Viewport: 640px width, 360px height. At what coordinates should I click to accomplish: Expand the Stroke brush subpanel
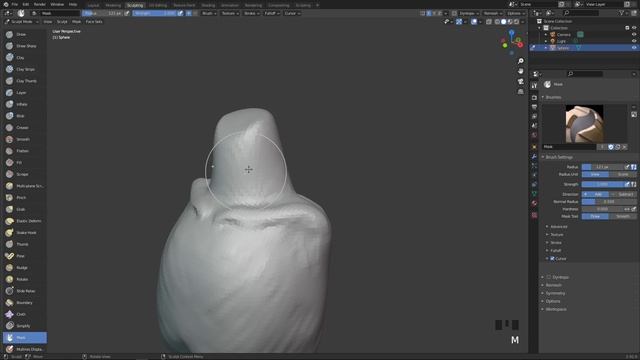point(556,242)
